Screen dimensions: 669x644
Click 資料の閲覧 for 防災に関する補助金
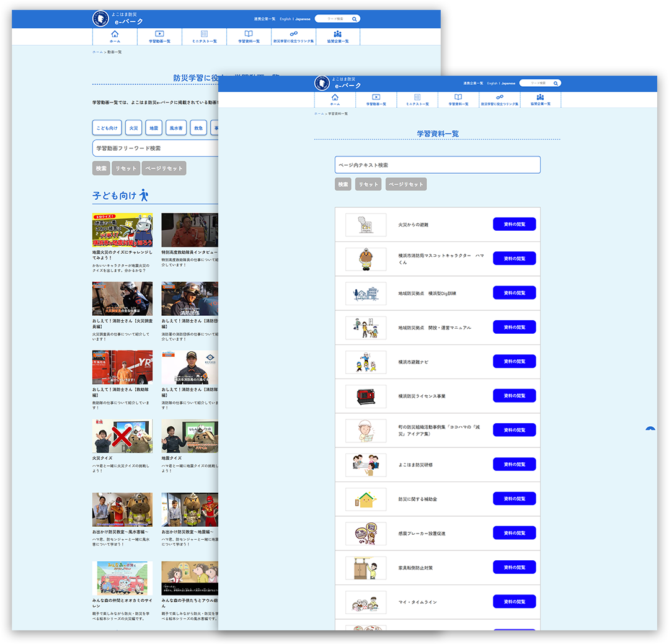pos(514,499)
